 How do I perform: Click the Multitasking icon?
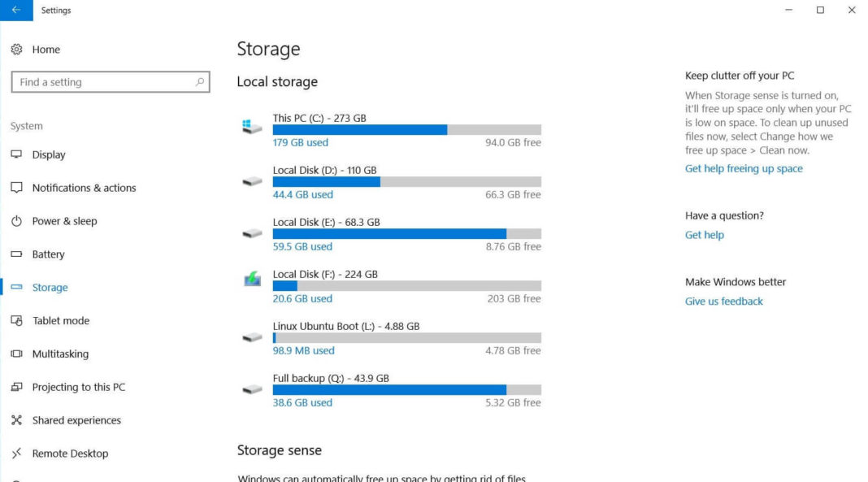pos(17,354)
